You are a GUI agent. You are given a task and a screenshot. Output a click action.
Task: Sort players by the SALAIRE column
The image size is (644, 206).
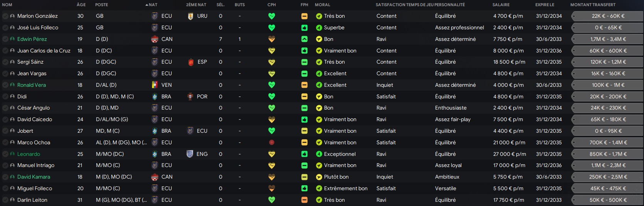pyautogui.click(x=501, y=5)
